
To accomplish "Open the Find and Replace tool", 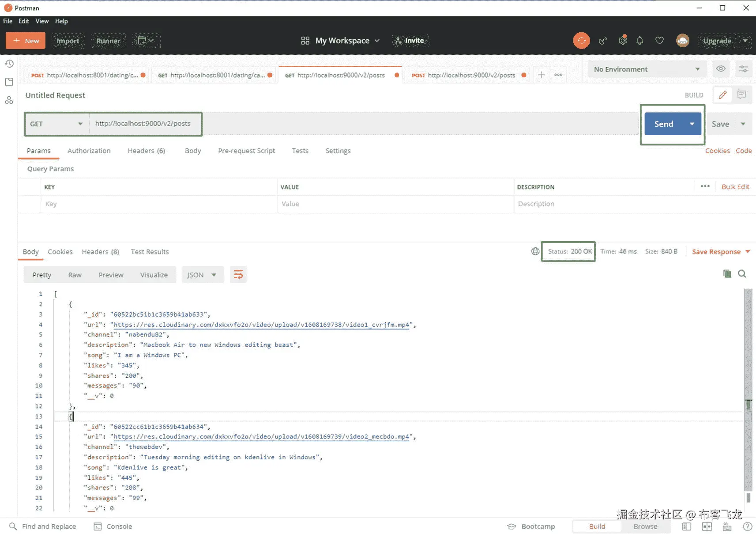I will (43, 526).
